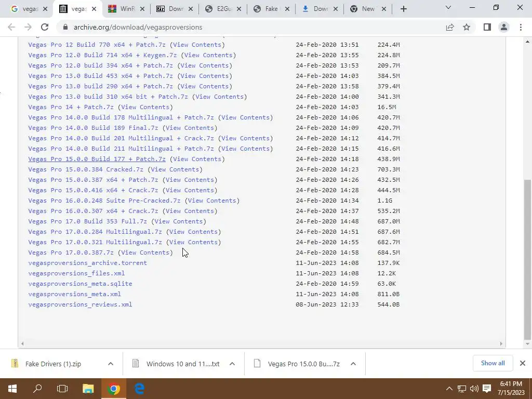Screen dimensions: 532x399
Task: Open the Chrome profile avatar
Action: pos(504,27)
